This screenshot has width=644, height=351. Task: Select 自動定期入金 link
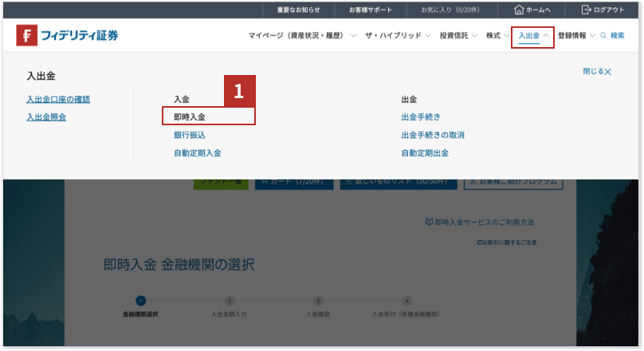pyautogui.click(x=197, y=153)
